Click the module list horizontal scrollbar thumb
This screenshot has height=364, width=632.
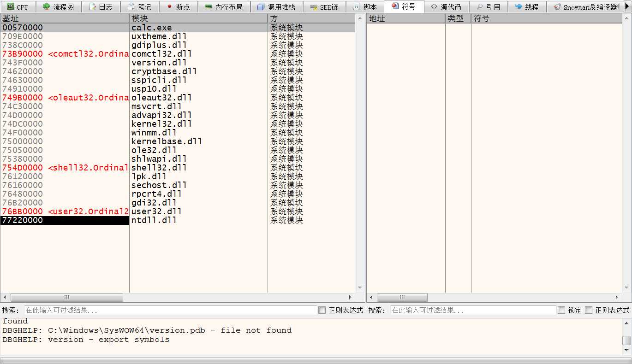point(66,298)
